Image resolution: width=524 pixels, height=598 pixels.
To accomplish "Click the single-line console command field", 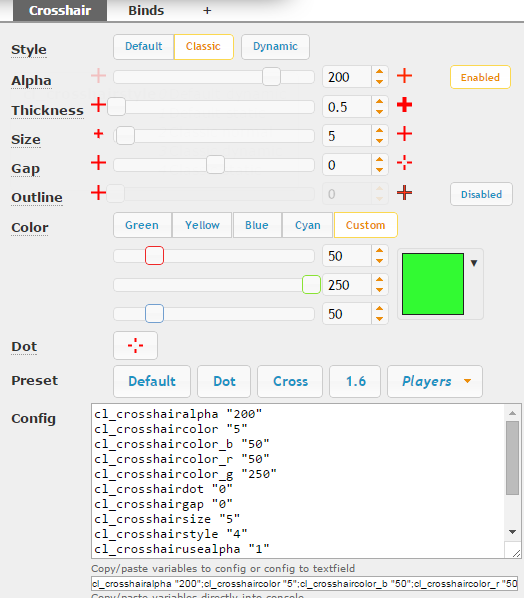I will [304, 584].
